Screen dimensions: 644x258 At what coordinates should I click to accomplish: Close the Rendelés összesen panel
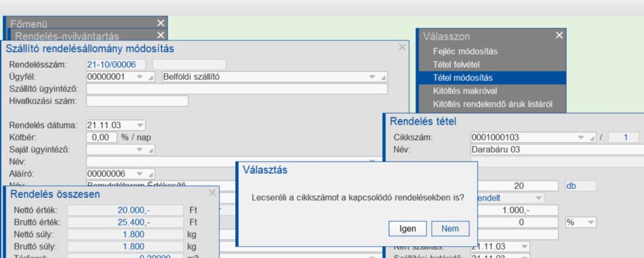point(213,193)
